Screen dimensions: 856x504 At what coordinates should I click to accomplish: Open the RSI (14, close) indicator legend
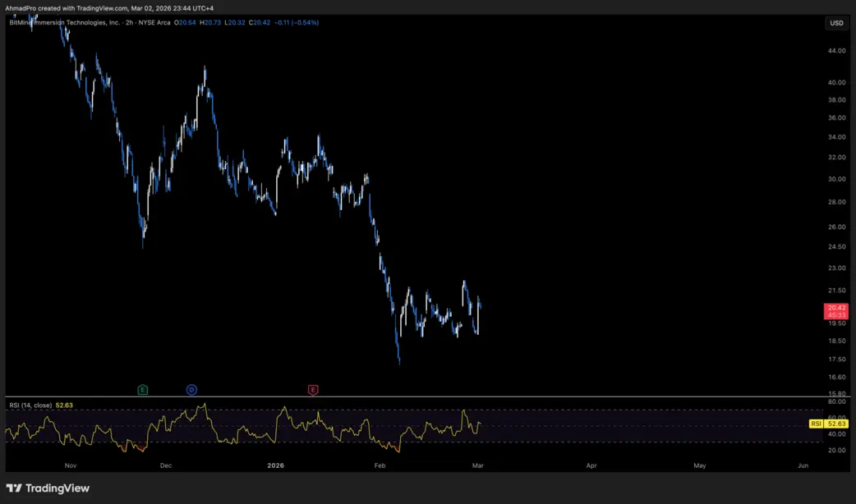coord(30,405)
